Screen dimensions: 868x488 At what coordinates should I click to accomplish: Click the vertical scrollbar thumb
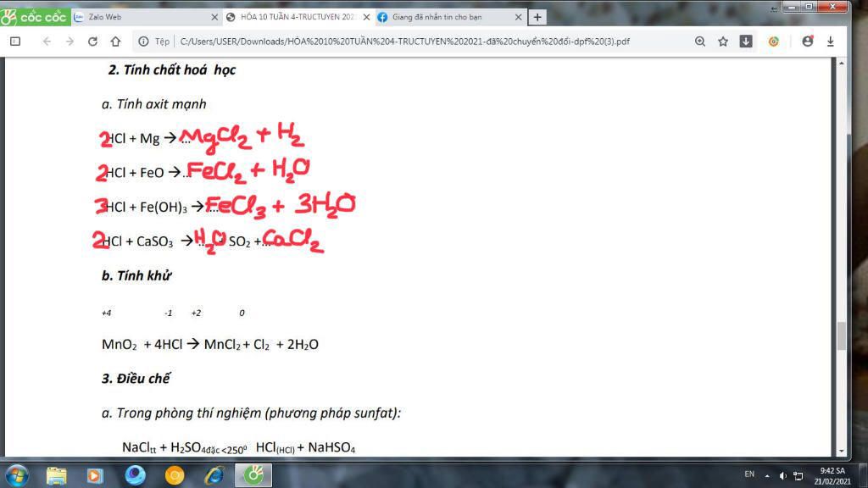tap(842, 335)
